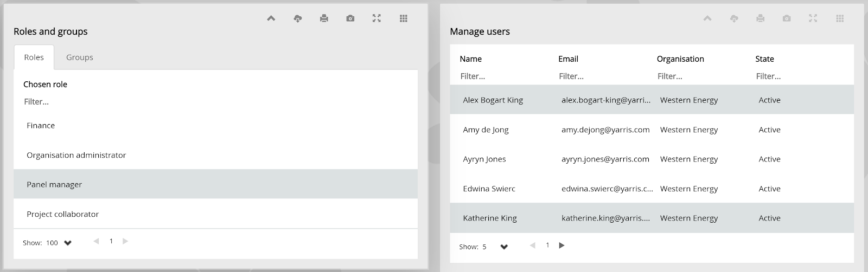
Task: Go to next page of users
Action: (562, 245)
